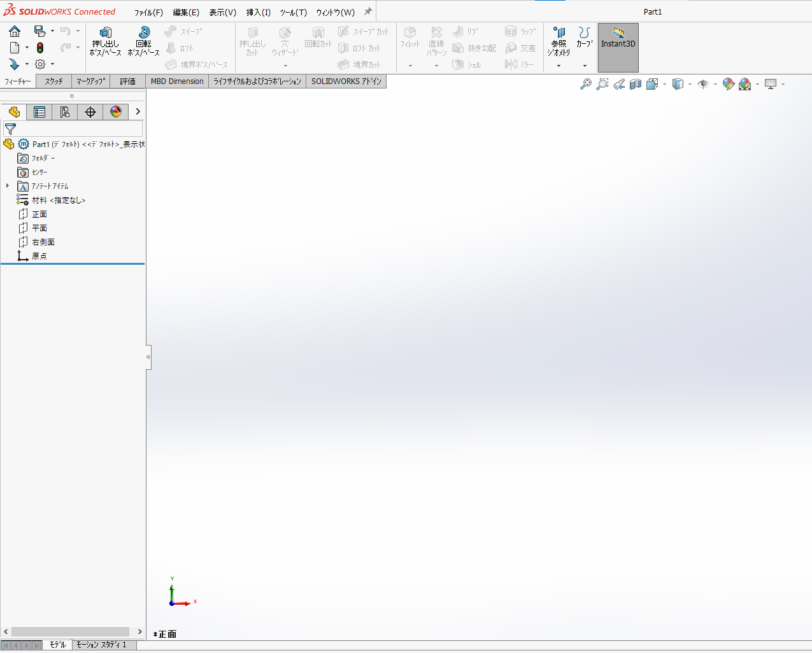Toggle アイテムを表示/非表示 visibility
This screenshot has height=653, width=812.
click(704, 83)
